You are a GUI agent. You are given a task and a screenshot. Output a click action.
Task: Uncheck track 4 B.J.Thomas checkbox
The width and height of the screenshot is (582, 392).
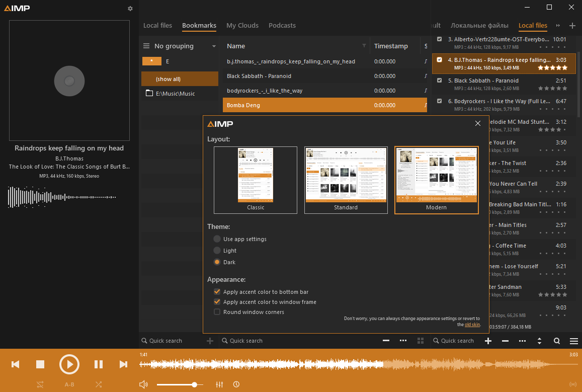440,60
